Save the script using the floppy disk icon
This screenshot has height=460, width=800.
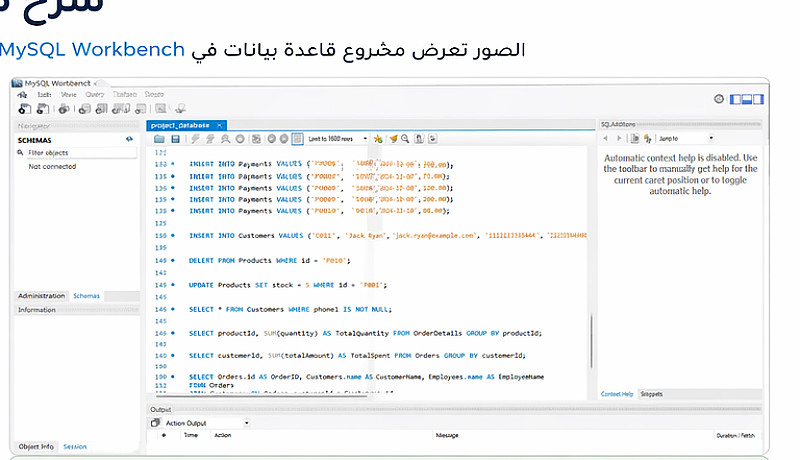pos(176,139)
